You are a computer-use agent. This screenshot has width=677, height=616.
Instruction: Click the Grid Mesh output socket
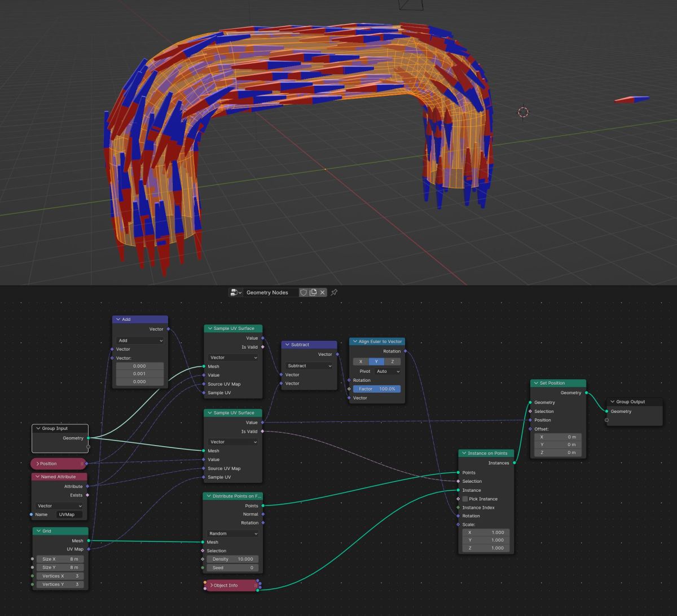click(89, 541)
